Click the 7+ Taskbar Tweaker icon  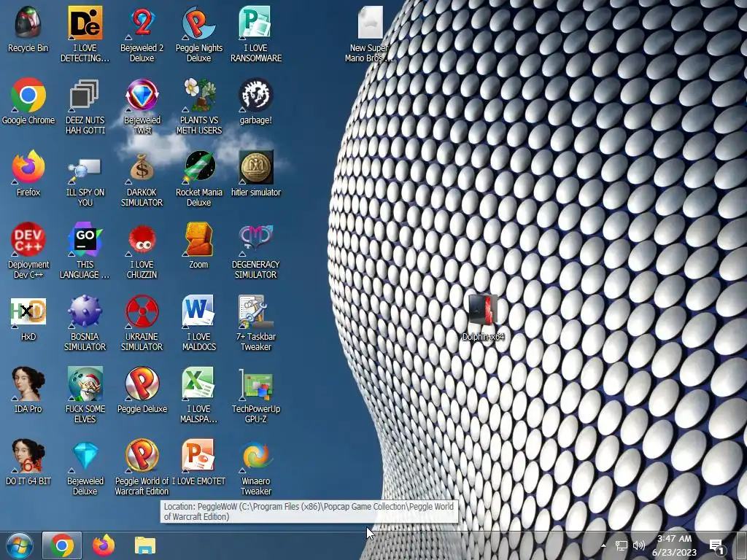(255, 311)
